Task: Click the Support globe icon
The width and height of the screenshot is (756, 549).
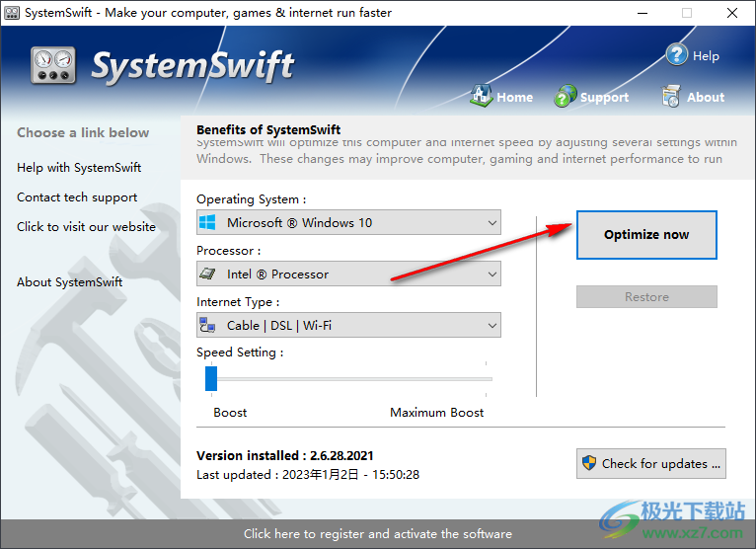Action: pyautogui.click(x=566, y=96)
